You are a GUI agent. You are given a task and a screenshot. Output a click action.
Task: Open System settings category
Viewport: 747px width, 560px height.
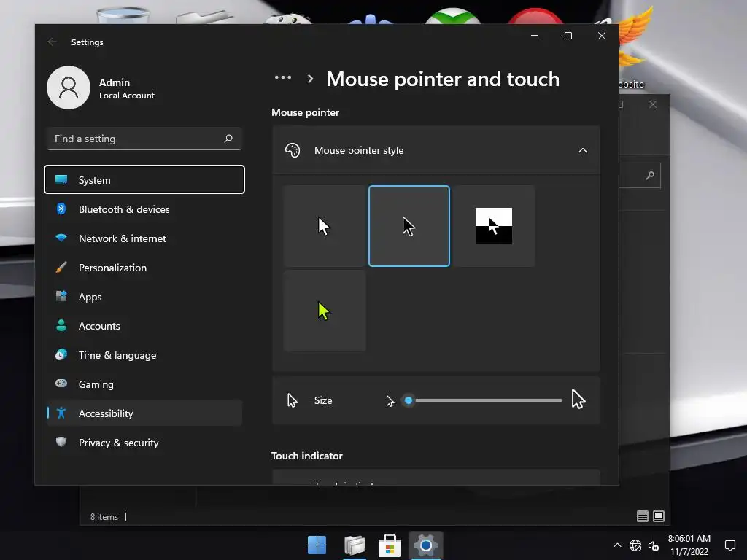(x=144, y=179)
